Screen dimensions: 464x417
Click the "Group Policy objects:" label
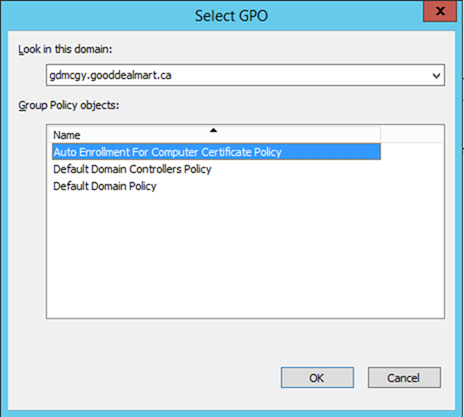point(69,106)
